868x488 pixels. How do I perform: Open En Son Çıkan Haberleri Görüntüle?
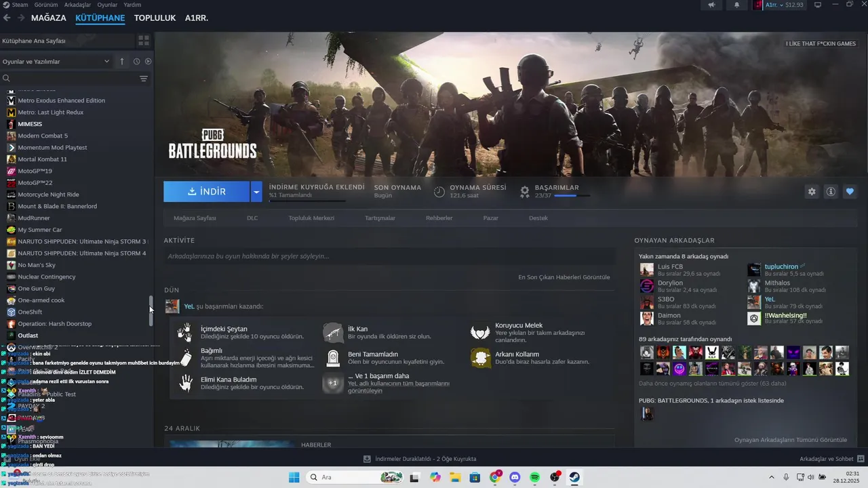(x=564, y=277)
